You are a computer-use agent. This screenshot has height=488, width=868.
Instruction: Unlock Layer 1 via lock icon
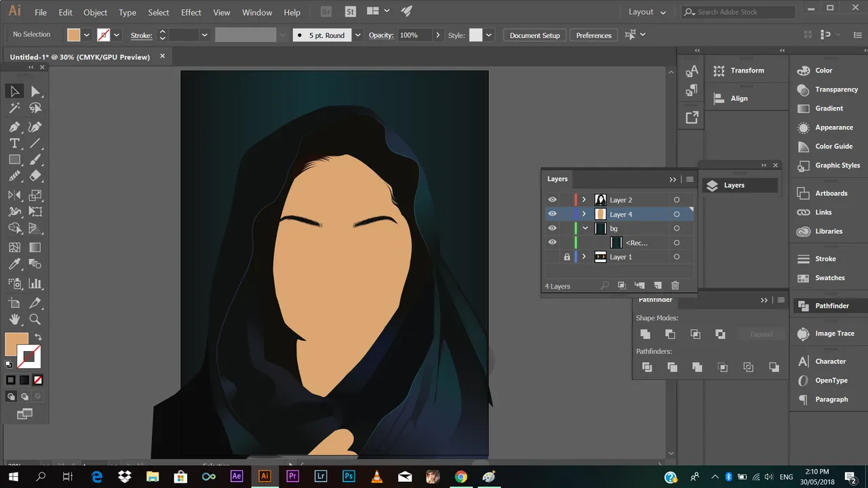(567, 257)
